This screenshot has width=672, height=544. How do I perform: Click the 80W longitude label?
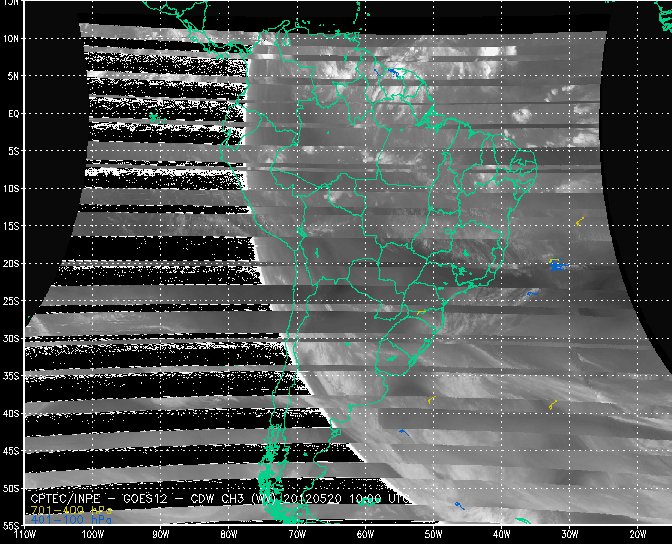pos(229,535)
